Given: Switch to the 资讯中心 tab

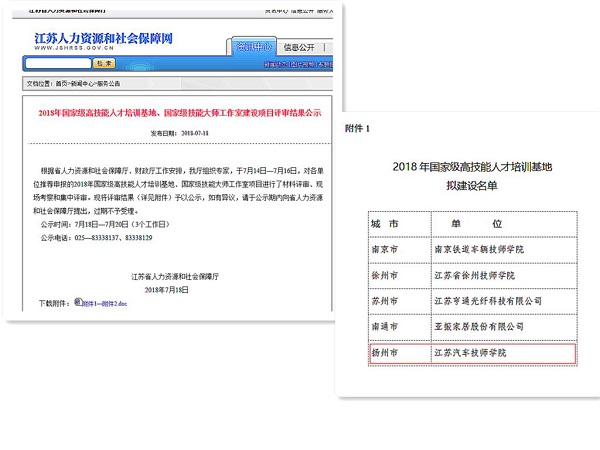Looking at the screenshot, I should tap(253, 47).
